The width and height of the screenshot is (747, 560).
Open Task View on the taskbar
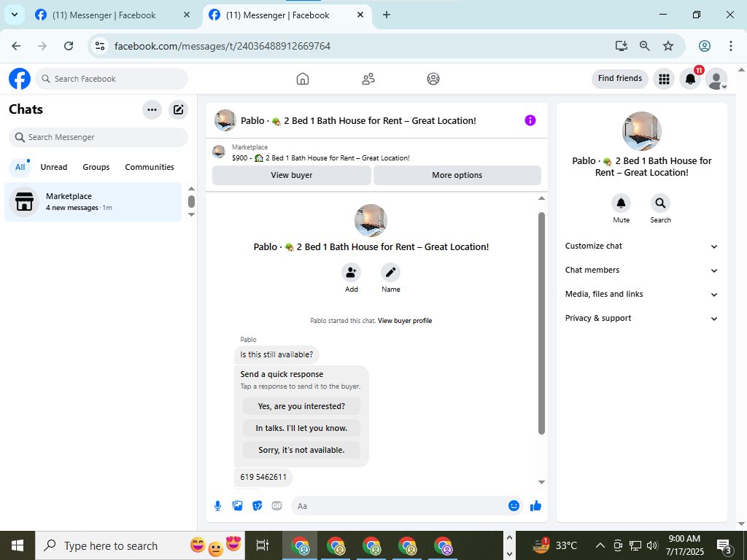click(263, 545)
